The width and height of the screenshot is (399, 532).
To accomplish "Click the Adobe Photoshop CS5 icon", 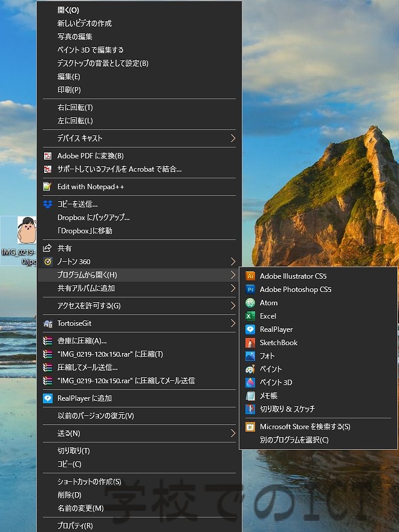I will (250, 290).
